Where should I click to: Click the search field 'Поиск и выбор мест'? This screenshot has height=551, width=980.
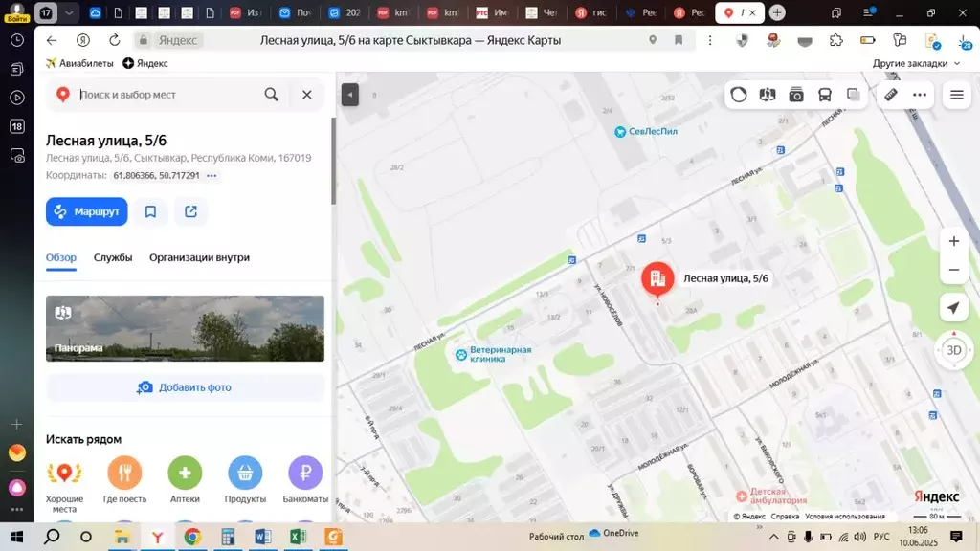click(166, 95)
